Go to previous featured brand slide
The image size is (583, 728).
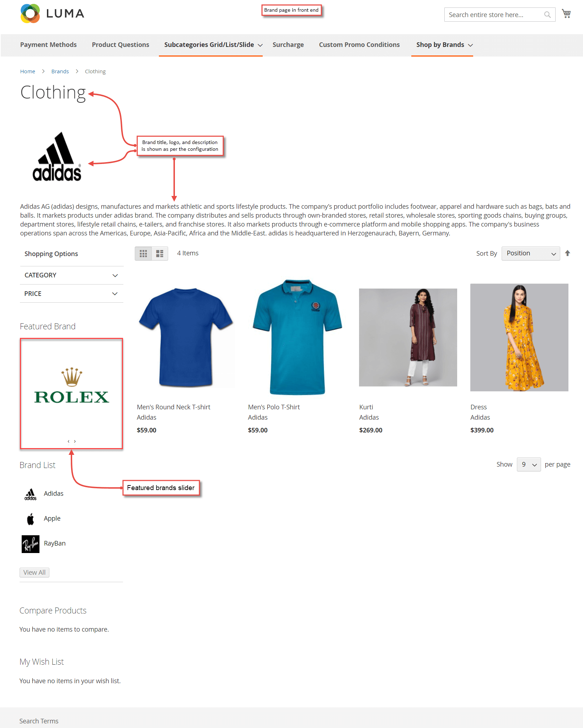(x=68, y=441)
